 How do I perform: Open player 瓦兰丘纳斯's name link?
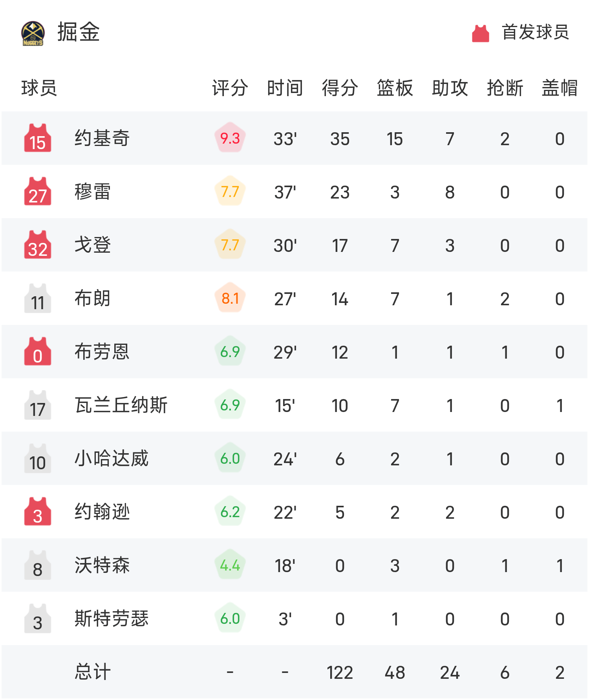(x=121, y=405)
